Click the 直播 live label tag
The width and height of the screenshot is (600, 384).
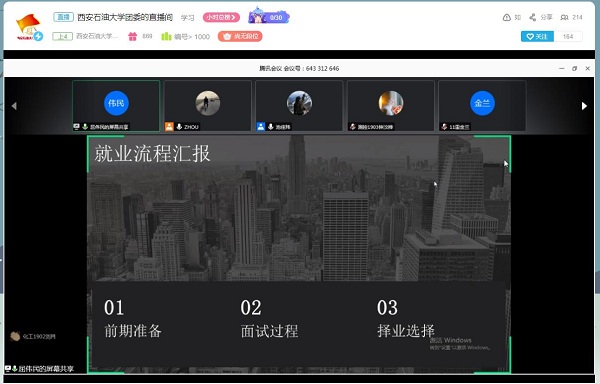click(x=63, y=17)
